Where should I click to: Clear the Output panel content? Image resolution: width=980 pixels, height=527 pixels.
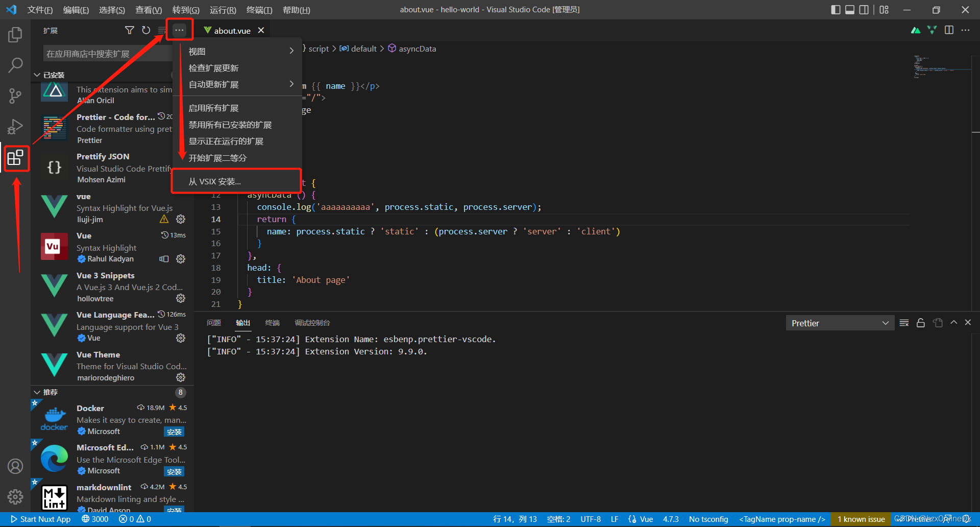click(x=903, y=323)
